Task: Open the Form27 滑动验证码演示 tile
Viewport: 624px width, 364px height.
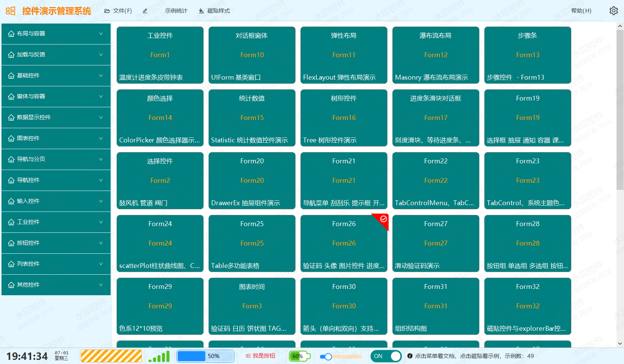Action: (436, 243)
